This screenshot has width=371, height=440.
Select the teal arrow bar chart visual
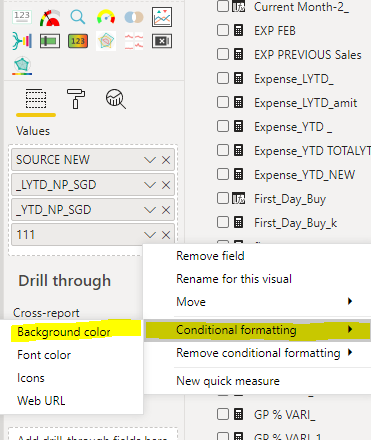click(x=22, y=41)
